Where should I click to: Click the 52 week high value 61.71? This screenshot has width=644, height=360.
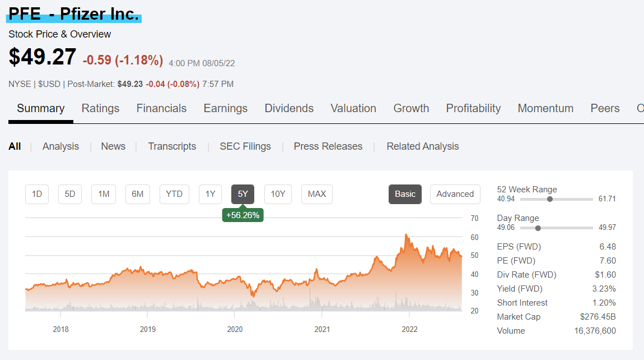point(607,199)
